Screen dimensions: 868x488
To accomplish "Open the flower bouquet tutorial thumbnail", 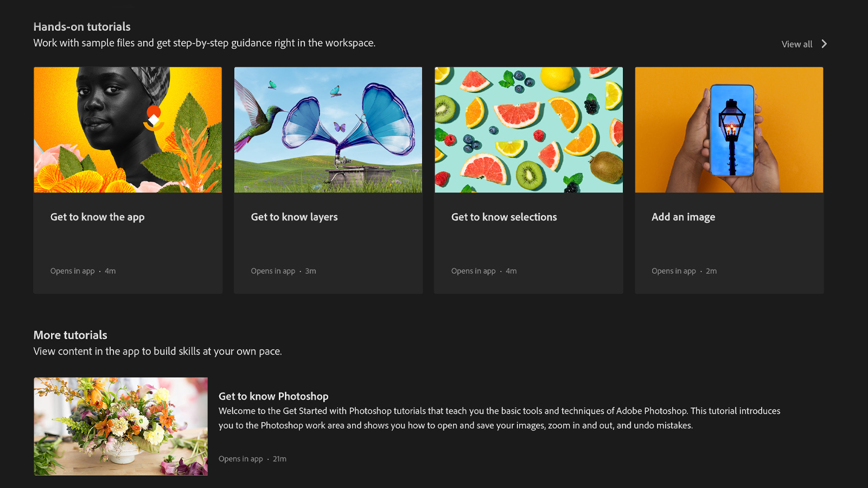I will click(120, 426).
